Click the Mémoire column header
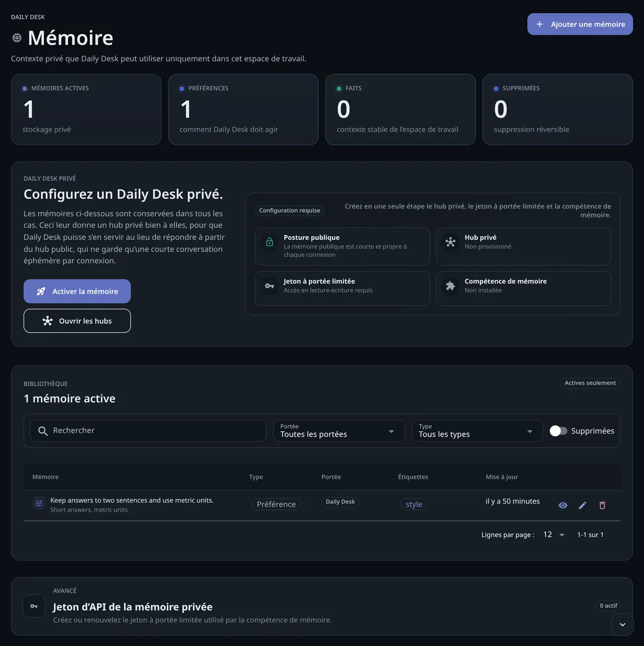This screenshot has width=644, height=646. coord(45,477)
